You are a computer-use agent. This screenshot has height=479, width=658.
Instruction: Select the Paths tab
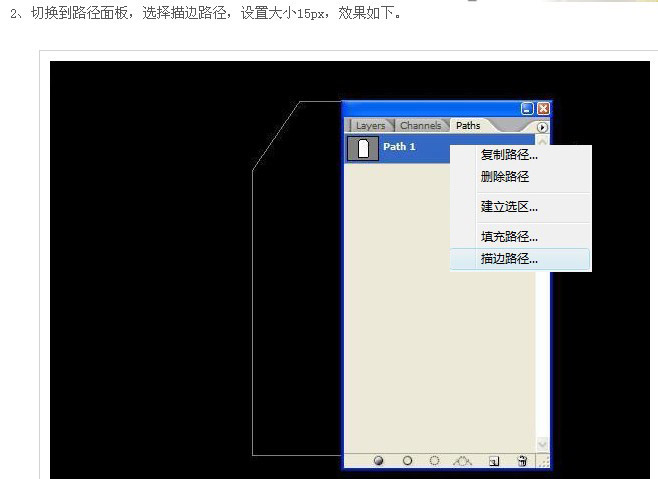[x=468, y=126]
